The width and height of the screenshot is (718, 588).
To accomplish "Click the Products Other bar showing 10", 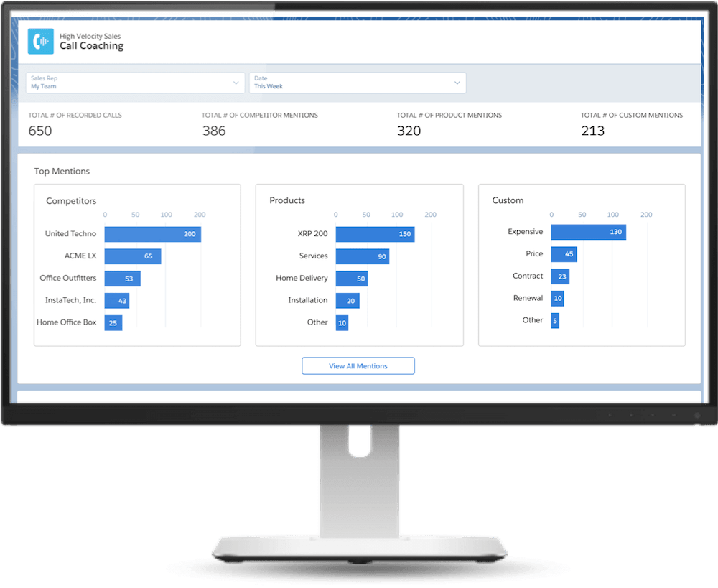I will [x=342, y=323].
